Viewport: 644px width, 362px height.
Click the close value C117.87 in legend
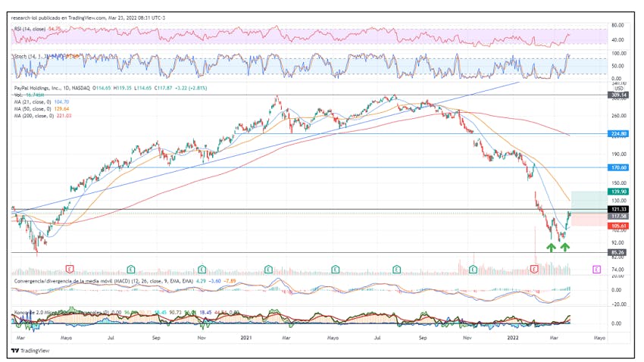pyautogui.click(x=163, y=88)
